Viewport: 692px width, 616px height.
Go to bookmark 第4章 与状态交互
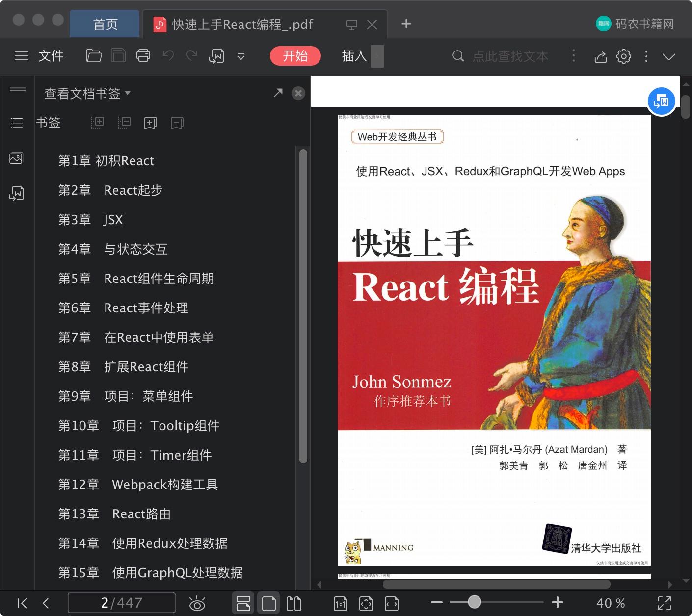tap(113, 249)
